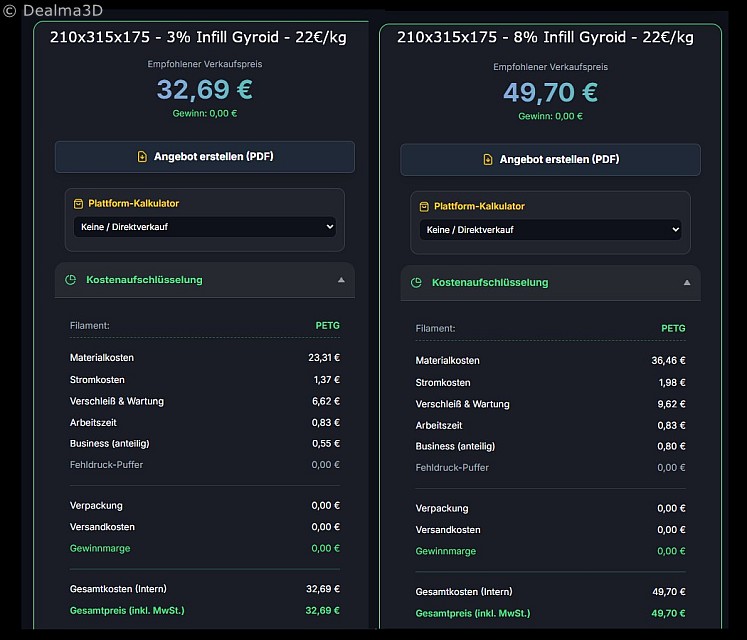This screenshot has width=747, height=640.
Task: Click the Kostenaufschlüsselung pie chart icon in 3% Infill panel
Action: coord(70,280)
